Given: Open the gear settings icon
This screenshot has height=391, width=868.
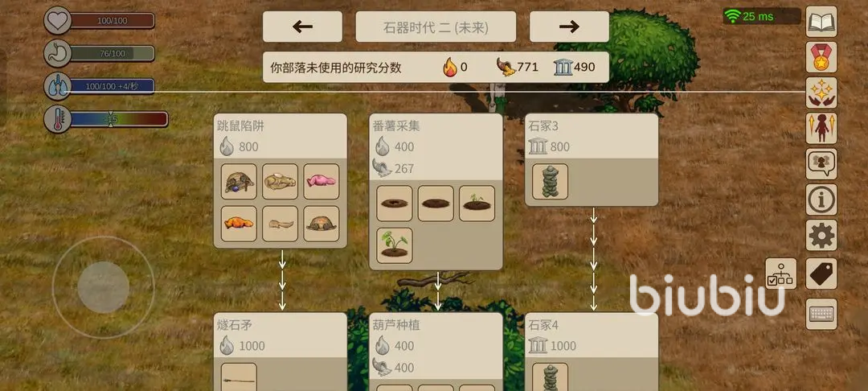Looking at the screenshot, I should pos(821,235).
